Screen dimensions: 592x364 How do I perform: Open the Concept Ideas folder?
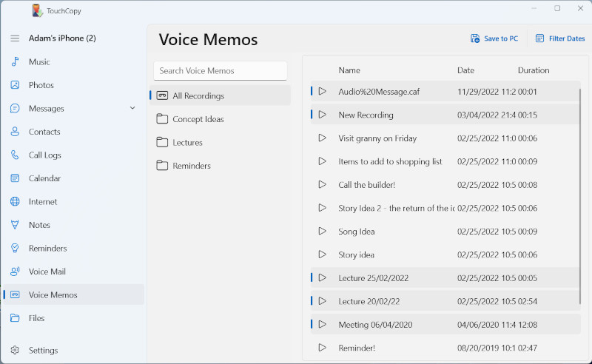tap(198, 119)
